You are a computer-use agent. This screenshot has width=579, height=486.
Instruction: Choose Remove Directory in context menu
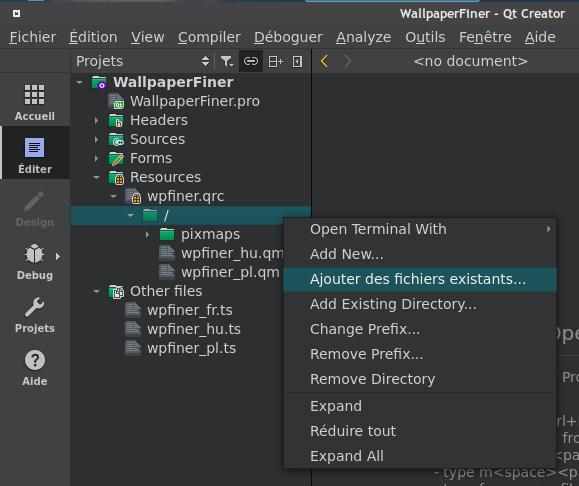coord(420,379)
